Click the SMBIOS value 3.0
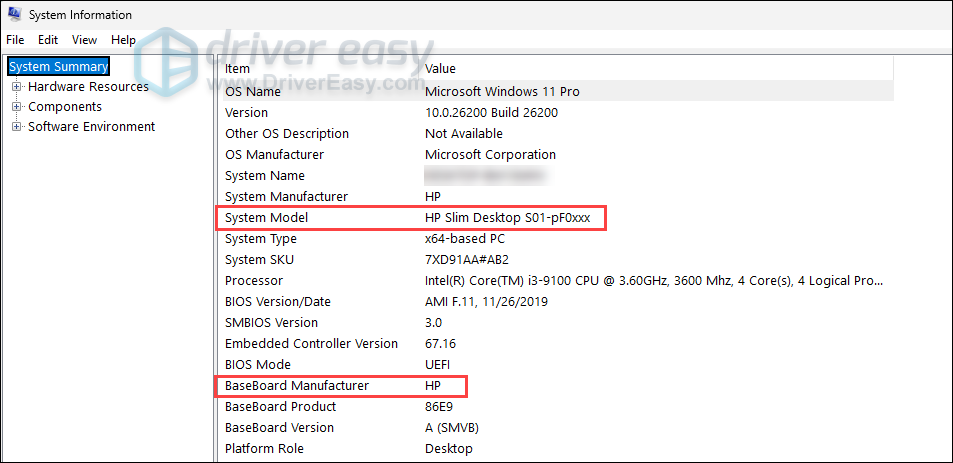 [x=433, y=323]
